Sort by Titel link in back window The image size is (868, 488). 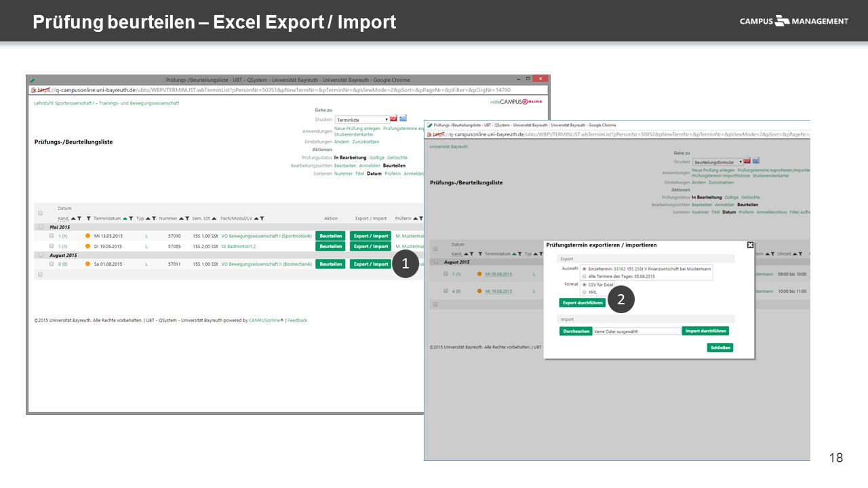[359, 174]
